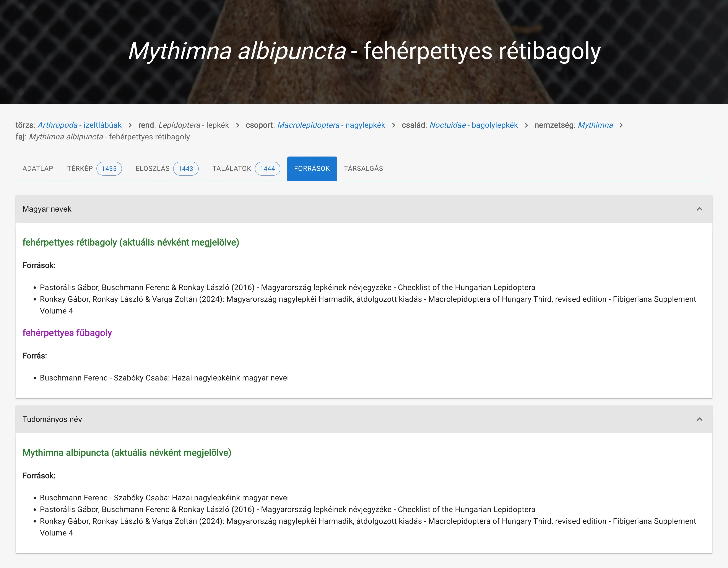Click the 1444 badge on TALÁLATOK
This screenshot has width=728, height=568.
(x=267, y=169)
